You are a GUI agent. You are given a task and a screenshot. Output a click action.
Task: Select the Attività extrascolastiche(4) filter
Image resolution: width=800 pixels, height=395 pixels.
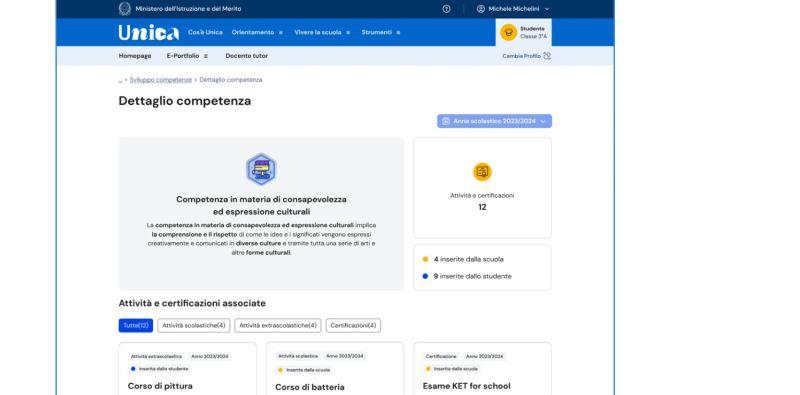tap(278, 326)
